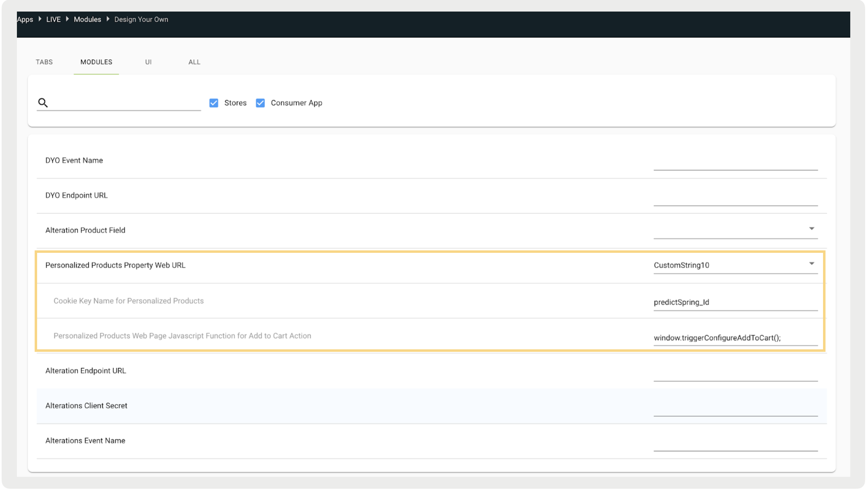Click the Alteration Endpoint URL label
Image resolution: width=868 pixels, height=490 pixels.
point(86,371)
